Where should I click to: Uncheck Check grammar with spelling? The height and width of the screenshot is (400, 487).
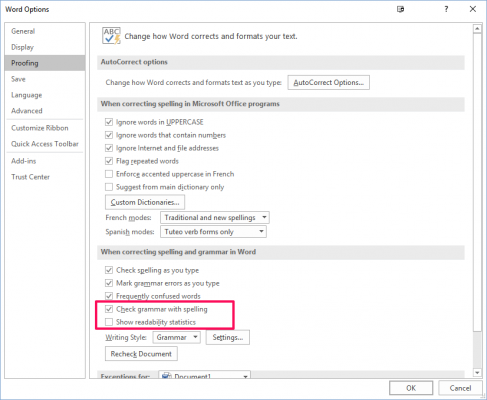point(109,309)
